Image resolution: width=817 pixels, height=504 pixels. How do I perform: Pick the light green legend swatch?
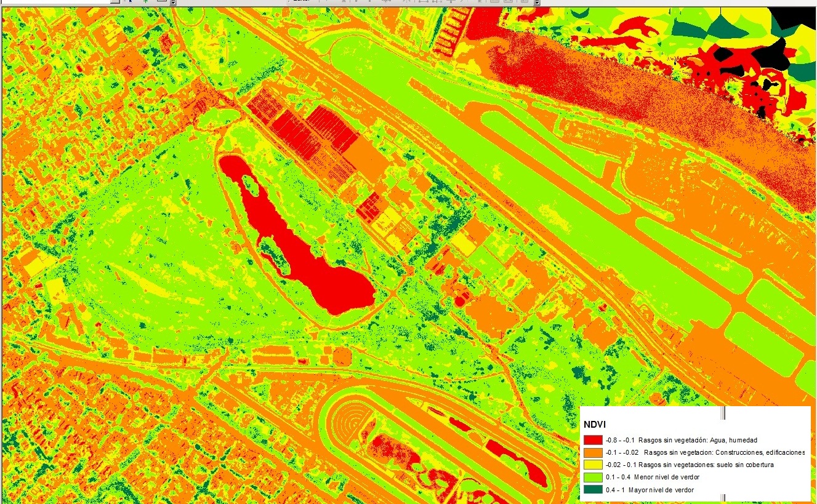592,477
